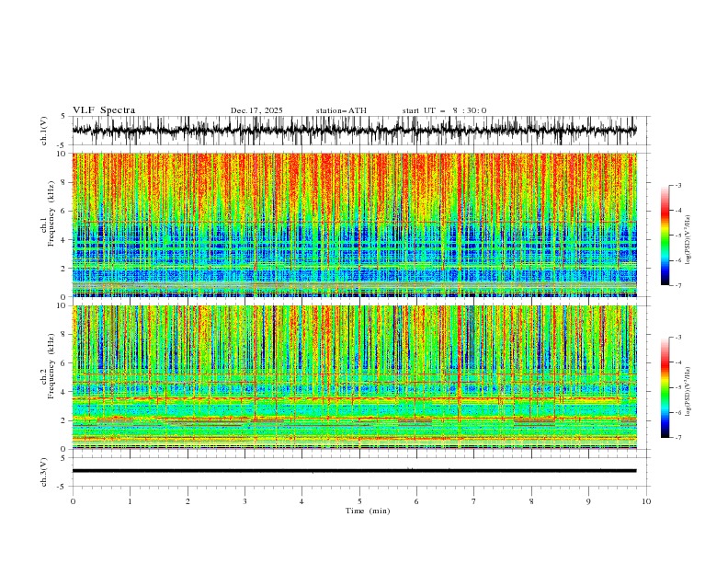Image resolution: width=728 pixels, height=563 pixels.
Task: Click the "1" tick on the time axis
Action: click(x=130, y=501)
